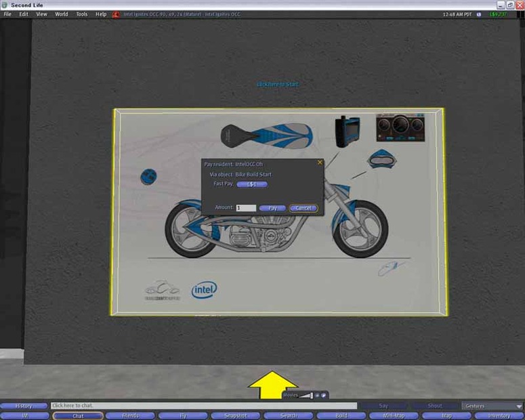Open the Friends list

[130, 416]
